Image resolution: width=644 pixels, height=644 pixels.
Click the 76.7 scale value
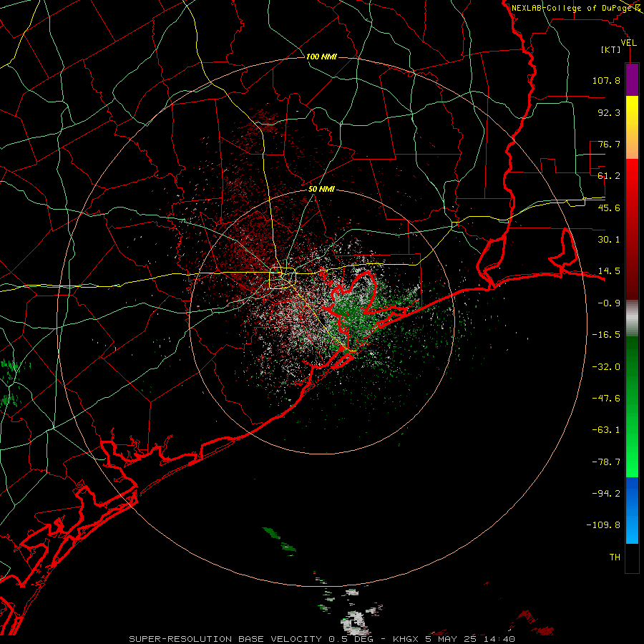click(x=609, y=144)
